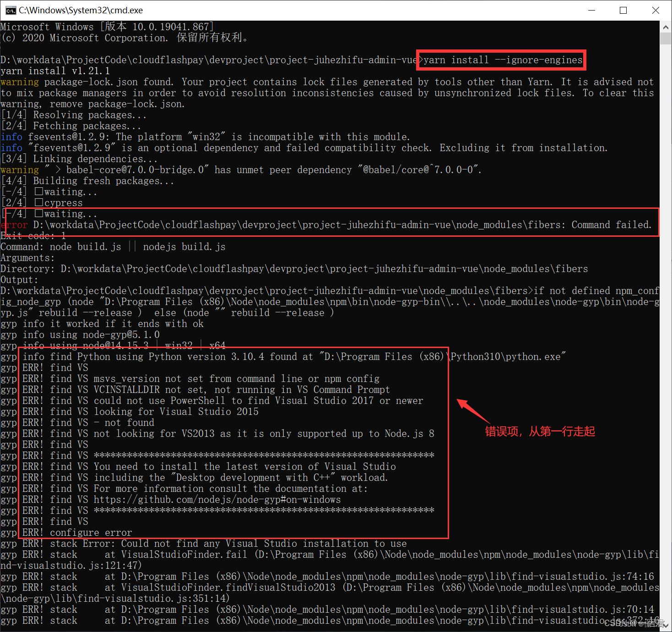Viewport: 672px width, 632px height.
Task: Minimize the cmd.exe window
Action: click(591, 10)
